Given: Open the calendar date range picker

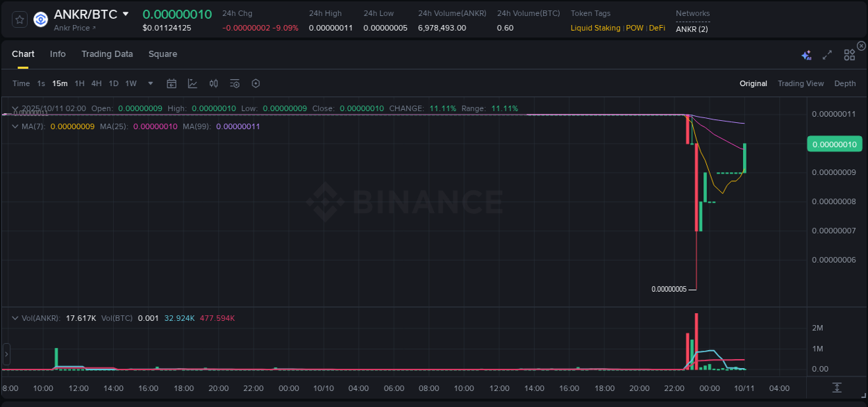Looking at the screenshot, I should 172,83.
